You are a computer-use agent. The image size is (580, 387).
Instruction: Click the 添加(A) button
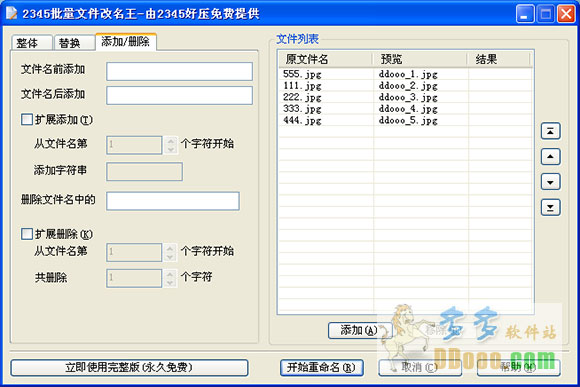click(359, 330)
